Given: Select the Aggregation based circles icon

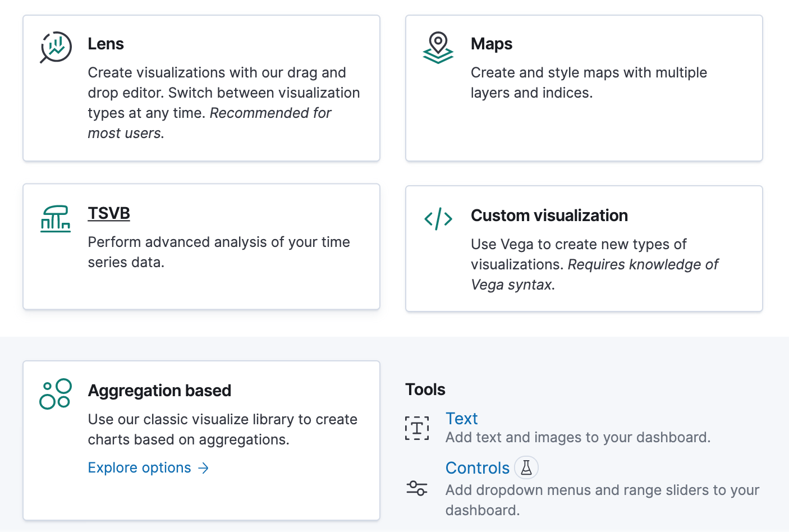Looking at the screenshot, I should point(55,393).
